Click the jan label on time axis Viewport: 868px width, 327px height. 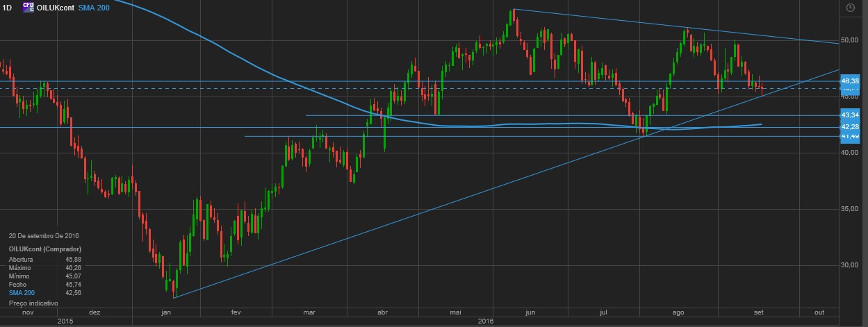pos(166,313)
